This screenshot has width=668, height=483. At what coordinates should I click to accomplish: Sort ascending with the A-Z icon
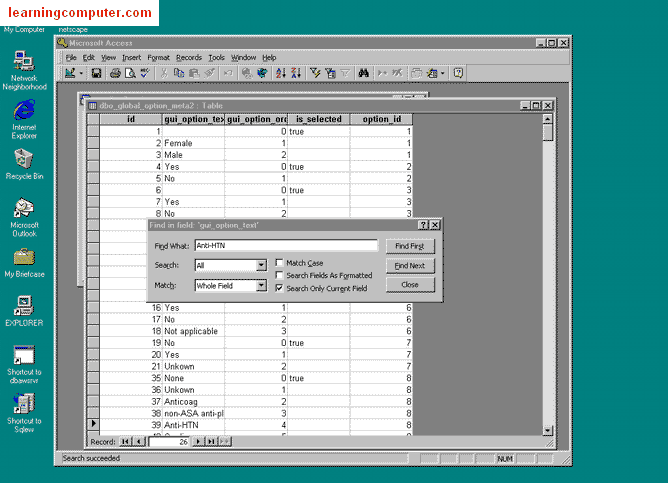click(x=280, y=73)
